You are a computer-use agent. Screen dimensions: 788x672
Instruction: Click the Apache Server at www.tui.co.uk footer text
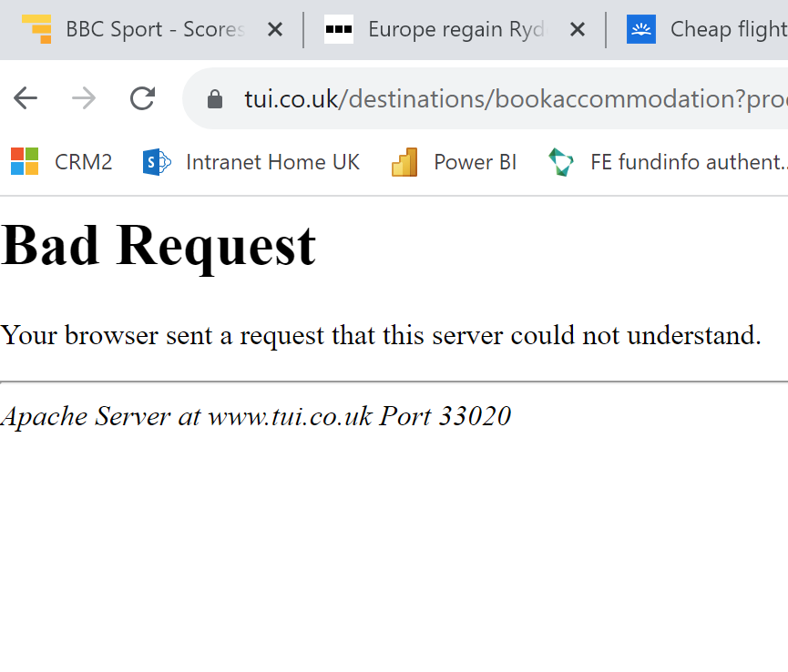coord(256,416)
